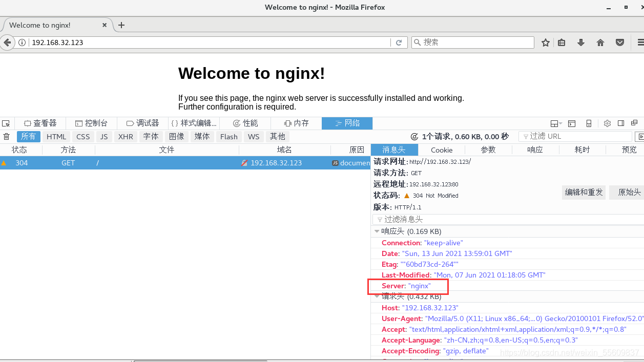This screenshot has height=362, width=644.
Task: Focus the 过滤消息头 header filter field
Action: tap(508, 219)
